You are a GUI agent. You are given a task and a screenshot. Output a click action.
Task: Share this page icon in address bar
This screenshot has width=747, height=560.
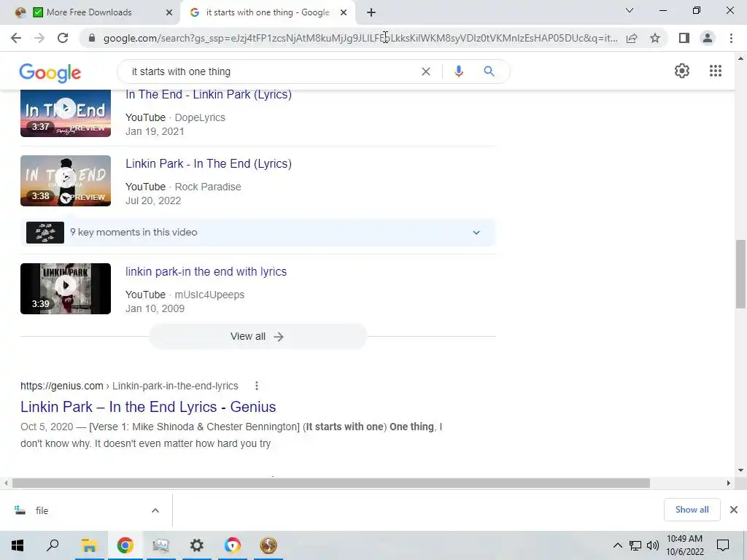[632, 38]
